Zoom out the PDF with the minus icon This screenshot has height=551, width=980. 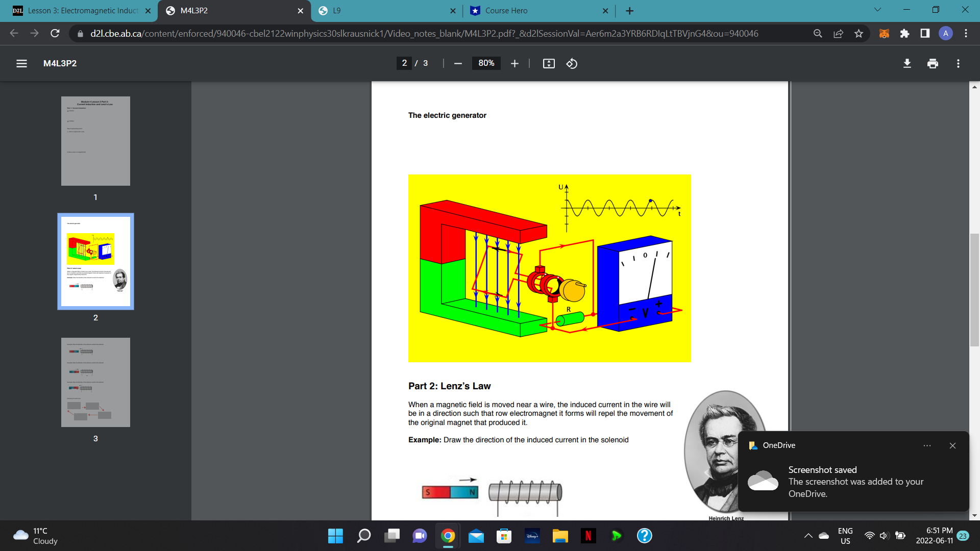pos(457,63)
